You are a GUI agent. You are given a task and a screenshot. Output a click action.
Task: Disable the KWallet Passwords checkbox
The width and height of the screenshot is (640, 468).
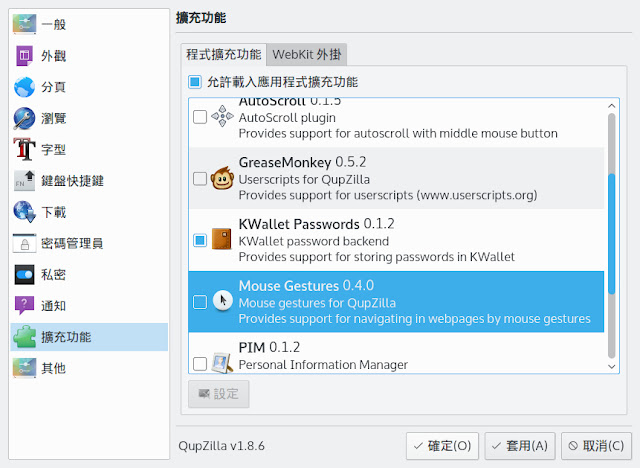click(x=200, y=240)
